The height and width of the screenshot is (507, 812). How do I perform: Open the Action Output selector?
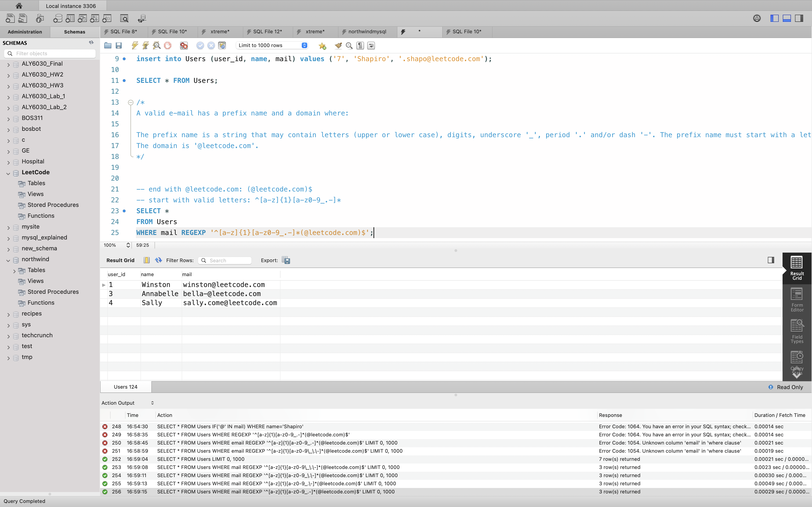point(128,403)
